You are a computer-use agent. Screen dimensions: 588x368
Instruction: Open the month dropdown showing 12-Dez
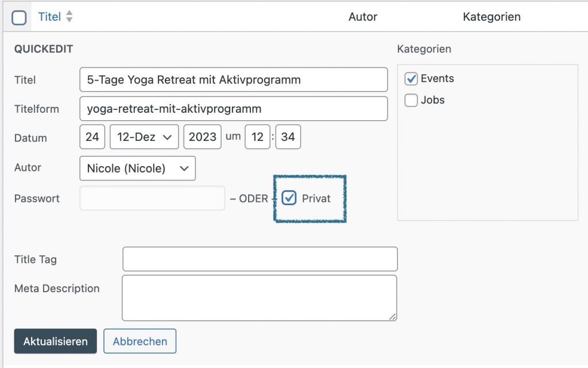tap(144, 137)
